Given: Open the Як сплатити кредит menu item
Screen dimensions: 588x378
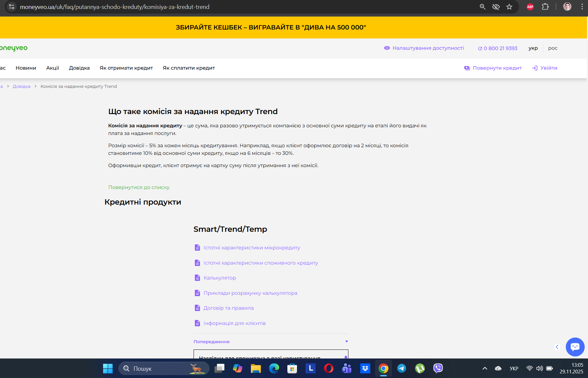Looking at the screenshot, I should point(189,68).
